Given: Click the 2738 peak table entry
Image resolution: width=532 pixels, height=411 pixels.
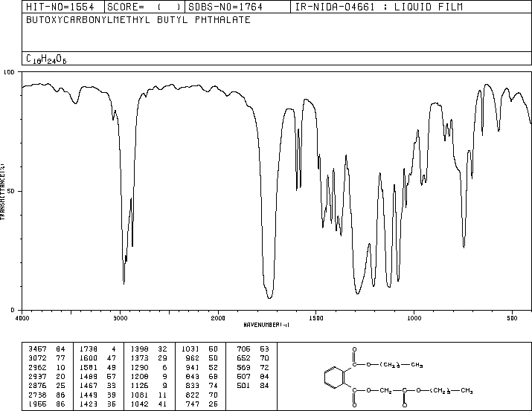Looking at the screenshot, I should pos(47,395).
